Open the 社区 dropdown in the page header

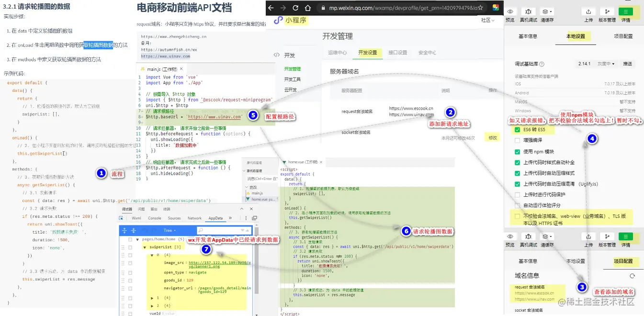point(488,20)
